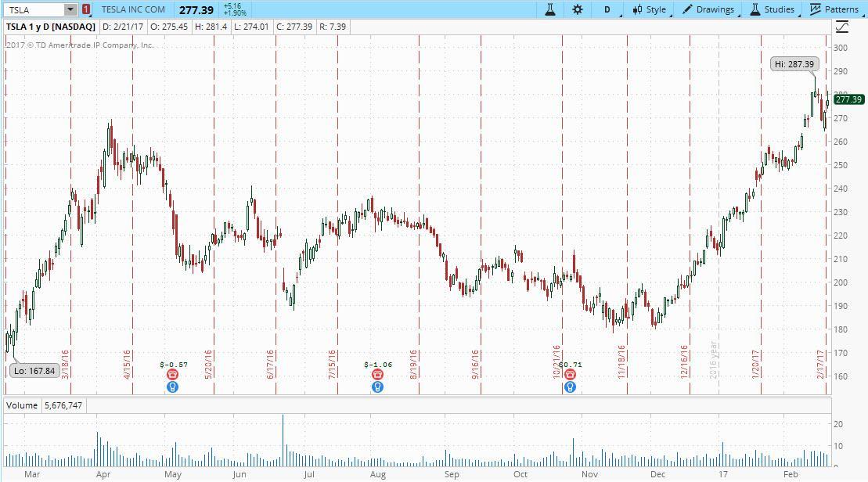The height and width of the screenshot is (482, 868).
Task: Click the C: 277.39 close value
Action: tap(294, 27)
